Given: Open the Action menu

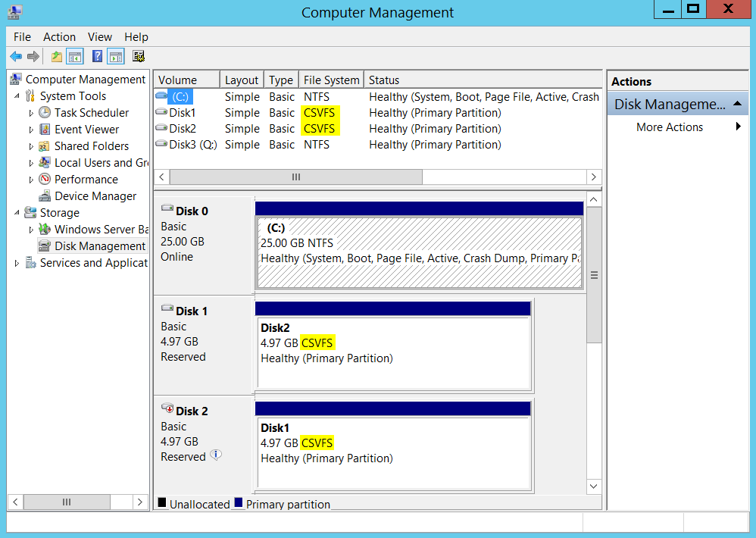Looking at the screenshot, I should point(59,36).
